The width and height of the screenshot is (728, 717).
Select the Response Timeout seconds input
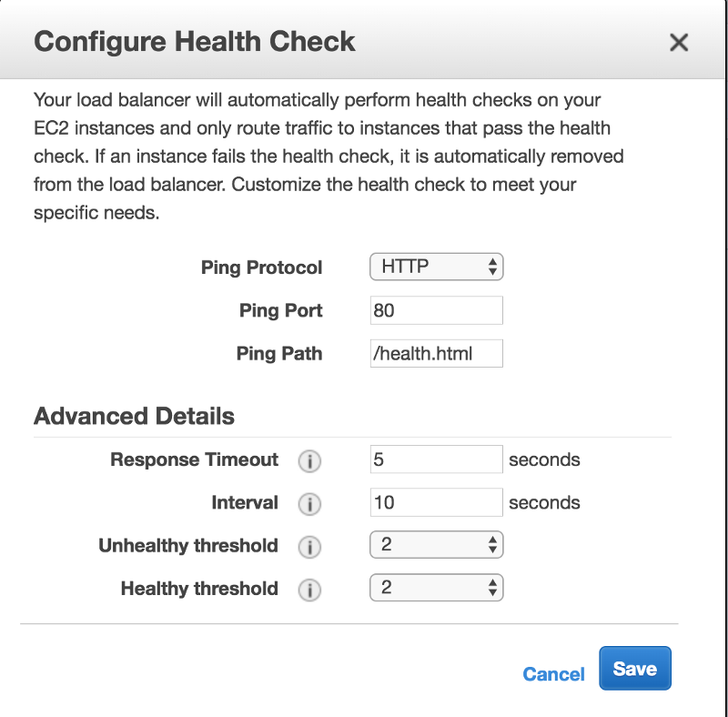click(x=437, y=459)
